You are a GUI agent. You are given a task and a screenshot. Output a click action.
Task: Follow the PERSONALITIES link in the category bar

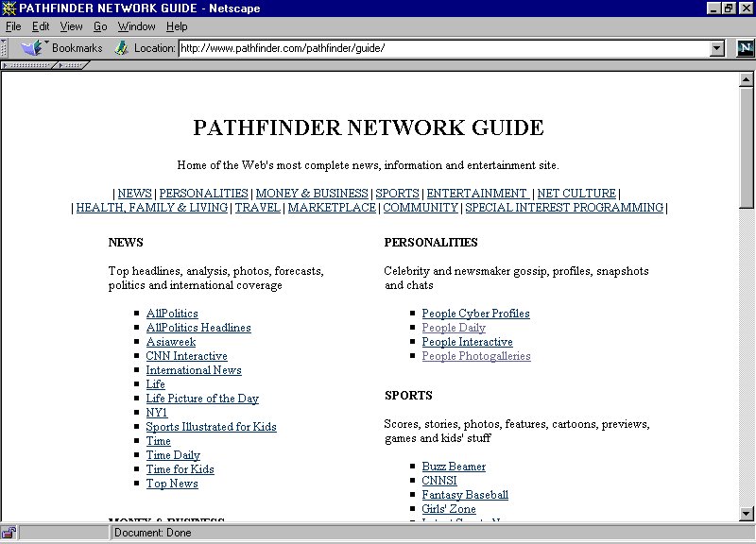(x=203, y=194)
